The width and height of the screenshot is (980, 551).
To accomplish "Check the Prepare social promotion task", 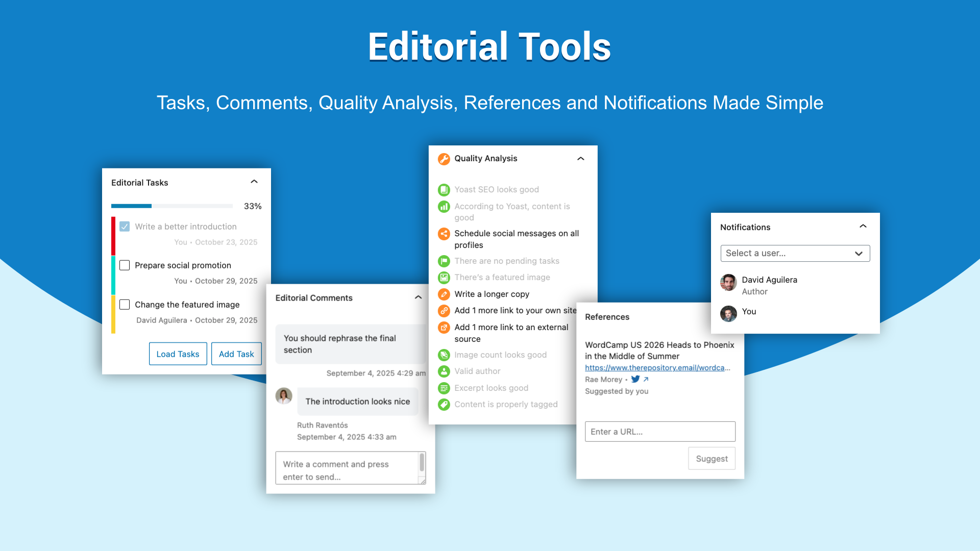I will pyautogui.click(x=125, y=265).
